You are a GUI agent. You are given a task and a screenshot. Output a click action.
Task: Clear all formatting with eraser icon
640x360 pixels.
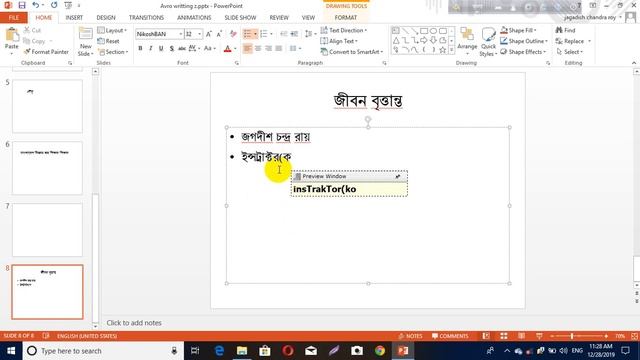pos(233,34)
